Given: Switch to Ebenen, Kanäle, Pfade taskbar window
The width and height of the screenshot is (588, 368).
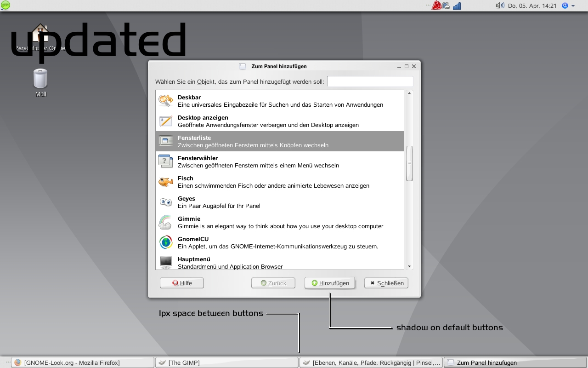Looking at the screenshot, I should (371, 362).
